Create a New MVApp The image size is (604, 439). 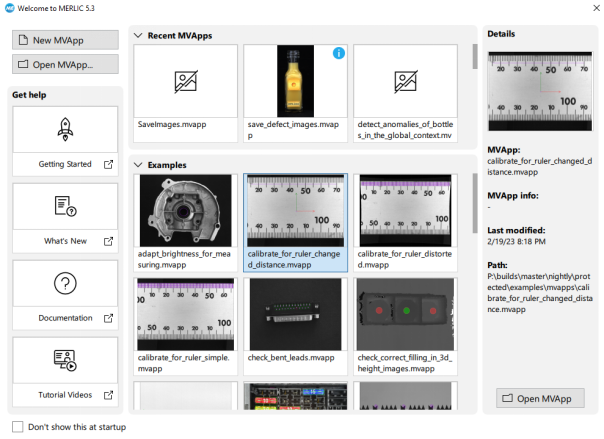pyautogui.click(x=65, y=40)
